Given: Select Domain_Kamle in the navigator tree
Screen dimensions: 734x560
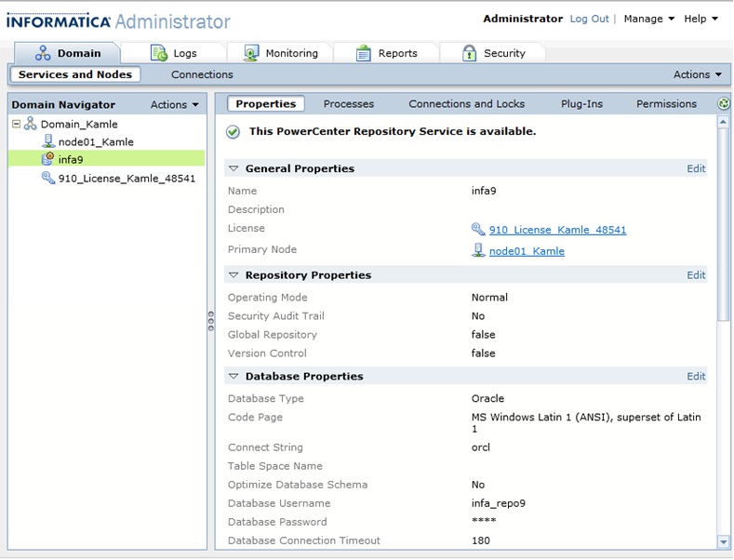Looking at the screenshot, I should [79, 124].
